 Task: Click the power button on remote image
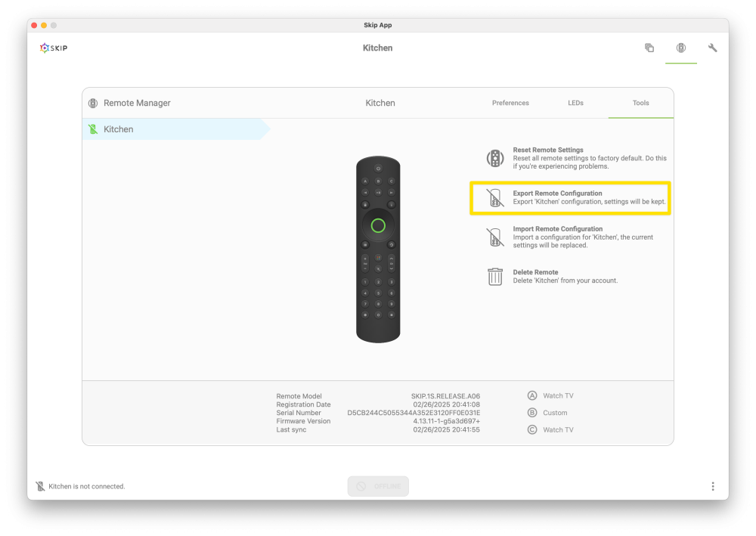tap(378, 169)
